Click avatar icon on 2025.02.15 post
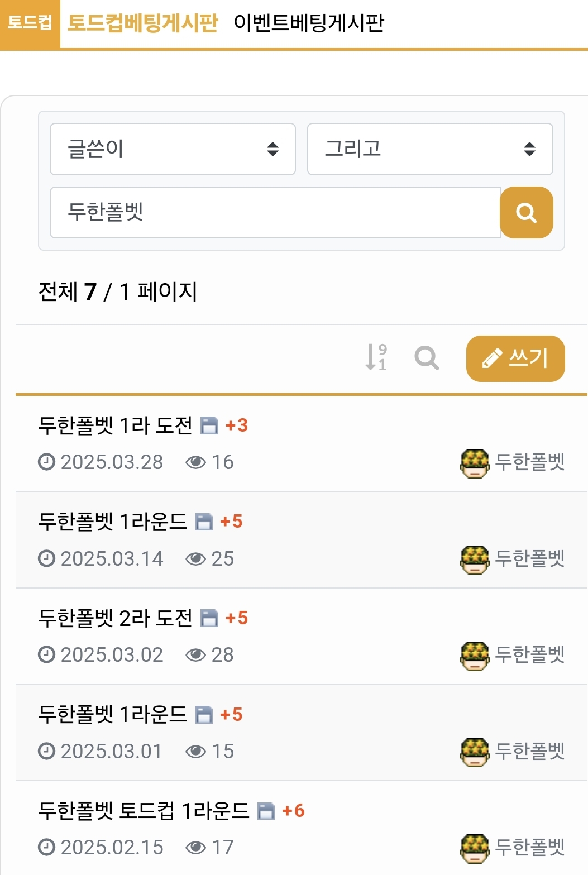This screenshot has height=875, width=588. coord(475,848)
